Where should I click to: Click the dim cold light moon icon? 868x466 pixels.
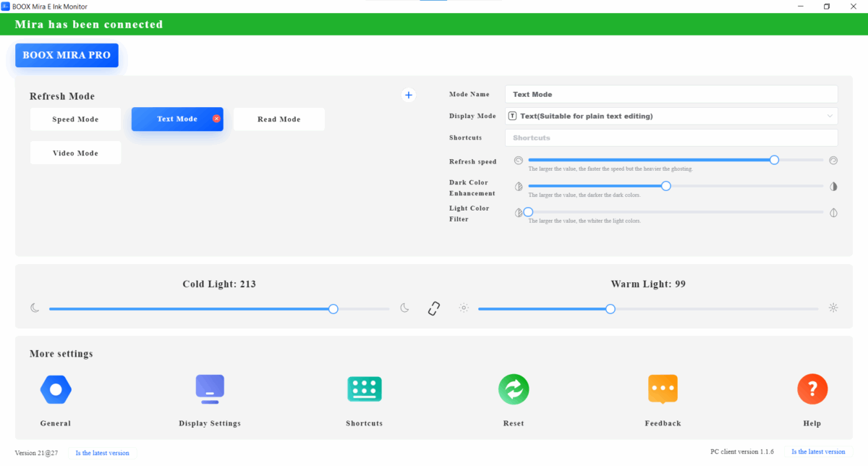click(x=35, y=308)
